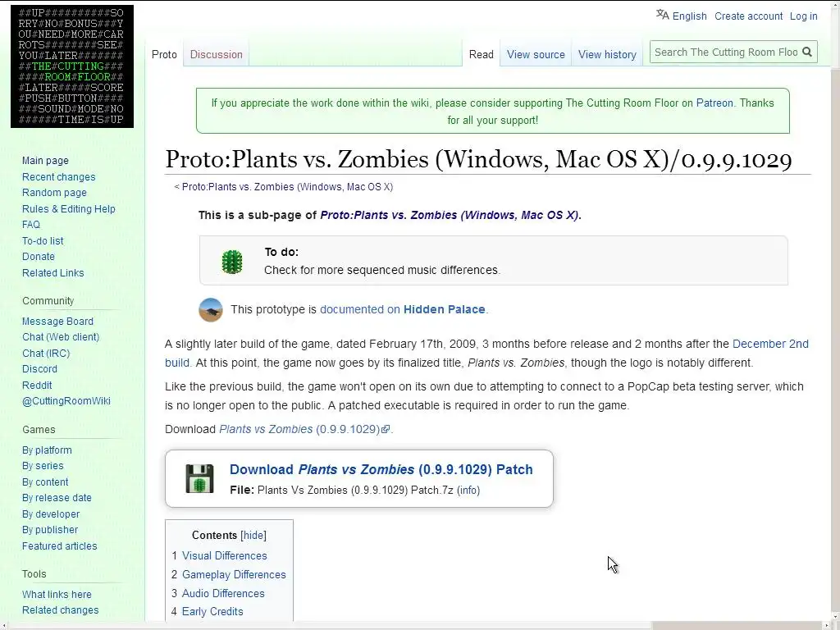Jump to Early Credits section
The width and height of the screenshot is (840, 630).
[x=212, y=612]
